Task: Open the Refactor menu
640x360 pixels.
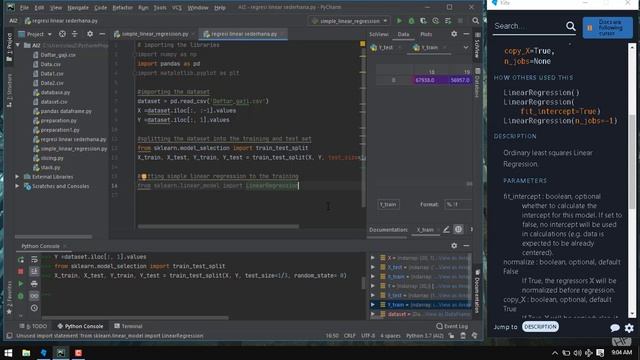Action: point(122,7)
